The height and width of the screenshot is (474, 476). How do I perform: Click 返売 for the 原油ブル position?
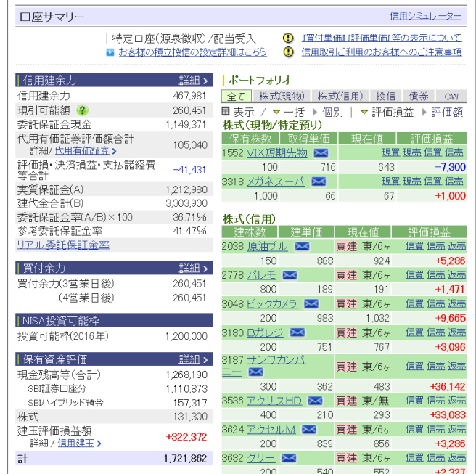pyautogui.click(x=456, y=247)
